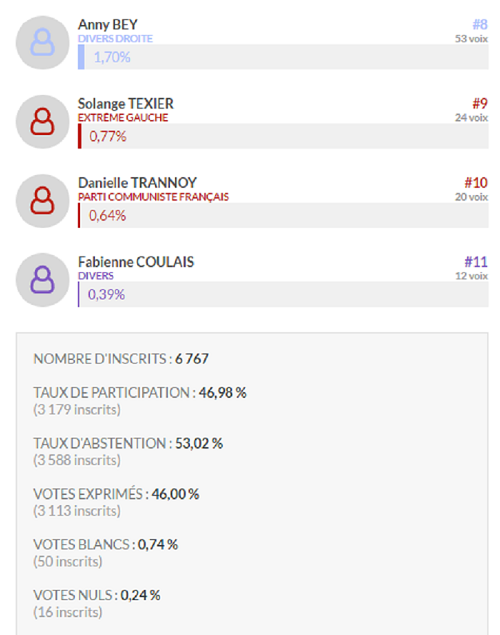The height and width of the screenshot is (635, 500).
Task: Click the #11 ranking number
Action: tap(476, 262)
